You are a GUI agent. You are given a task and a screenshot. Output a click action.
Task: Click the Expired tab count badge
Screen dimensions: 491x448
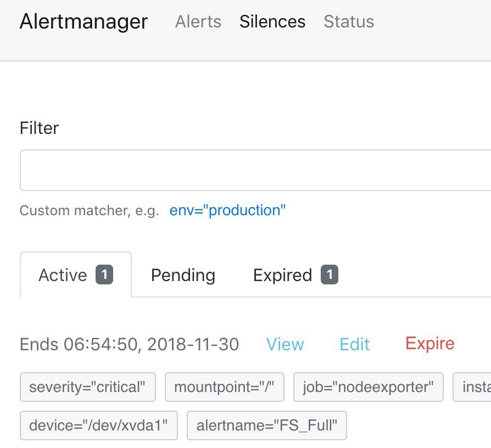[x=330, y=275]
